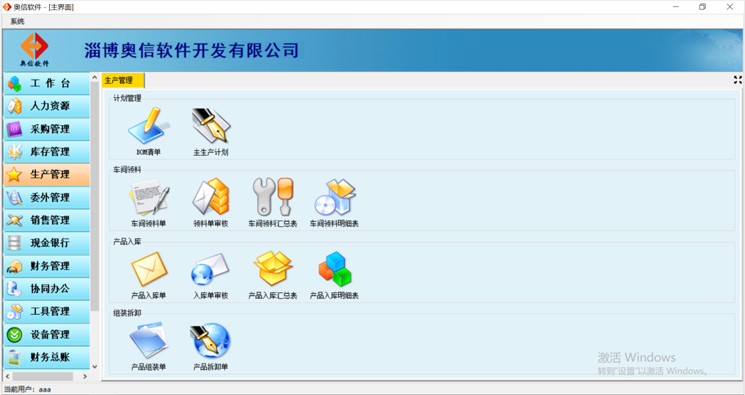Click the 现金银行 module label

[50, 243]
